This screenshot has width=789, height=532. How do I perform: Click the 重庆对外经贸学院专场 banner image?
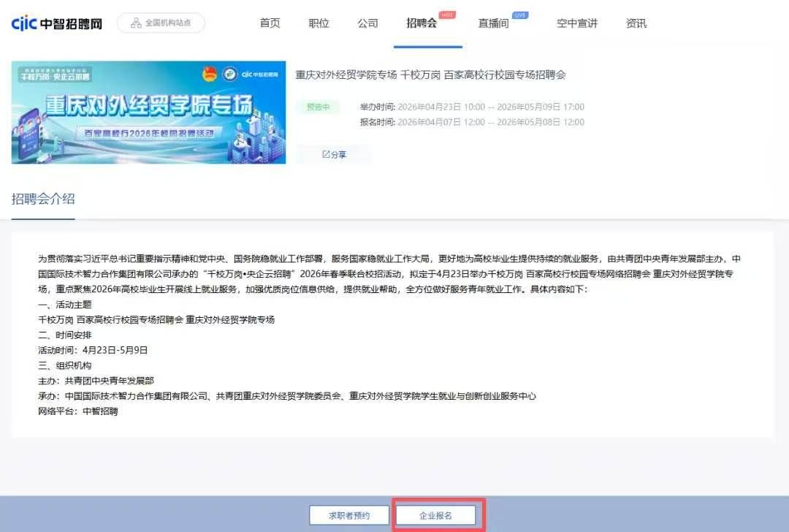tap(148, 112)
